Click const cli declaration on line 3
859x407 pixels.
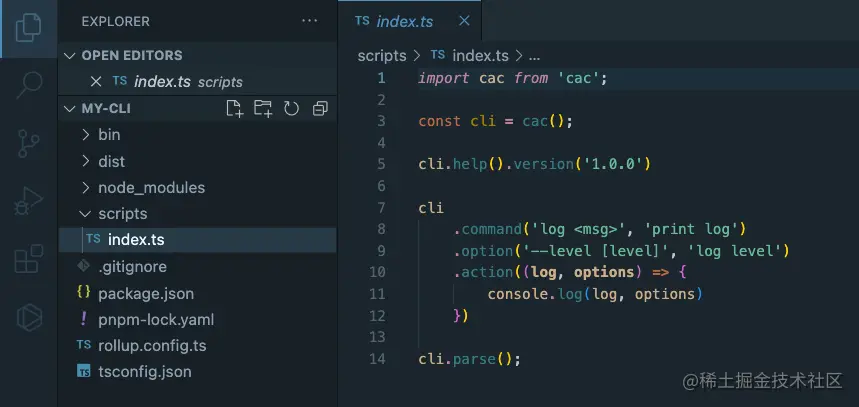pyautogui.click(x=457, y=121)
